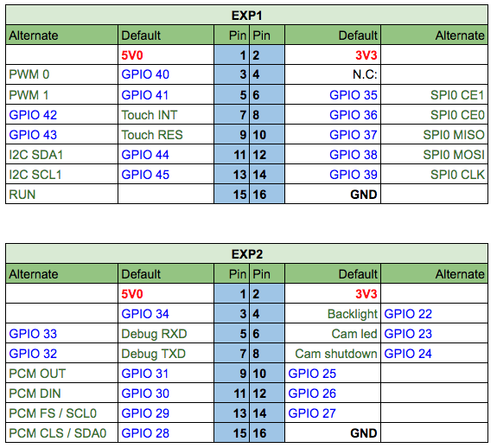Select the Touch INT cell
This screenshot has height=448, width=497.
tap(166, 115)
